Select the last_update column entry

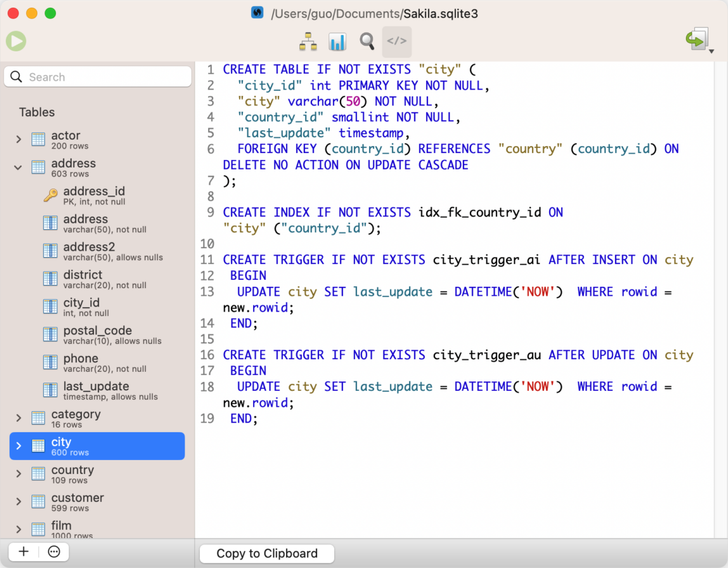pyautogui.click(x=97, y=390)
